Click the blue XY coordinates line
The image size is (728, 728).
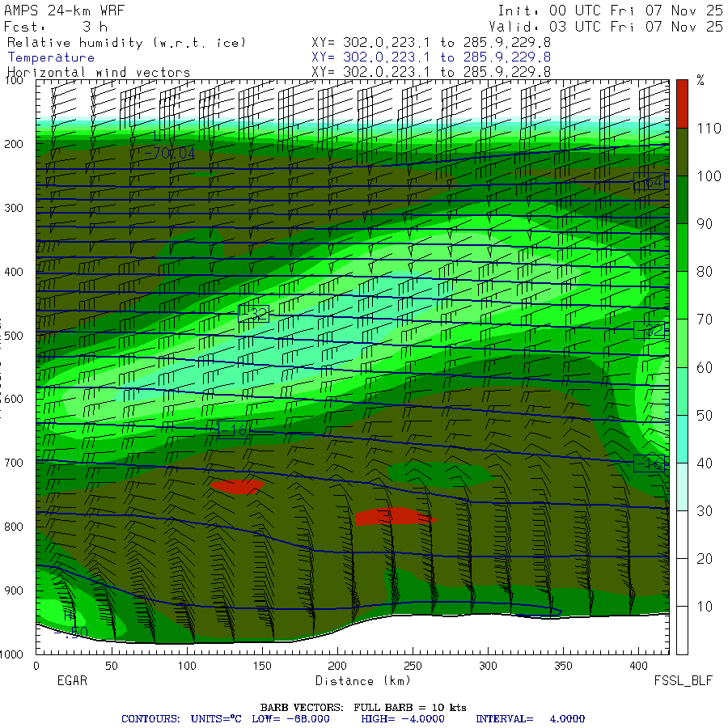click(x=431, y=57)
